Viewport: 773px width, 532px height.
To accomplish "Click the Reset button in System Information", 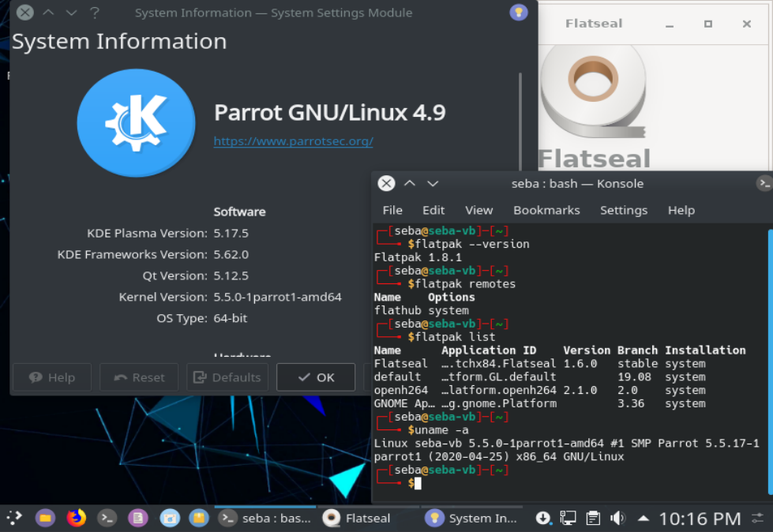I will [139, 377].
